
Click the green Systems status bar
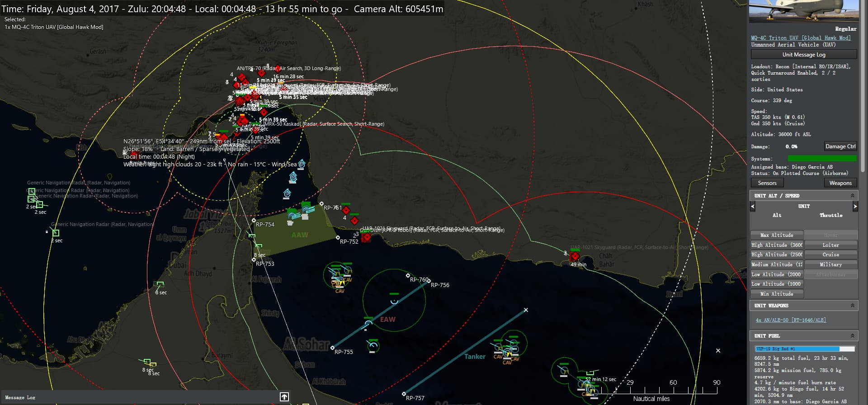pos(822,158)
